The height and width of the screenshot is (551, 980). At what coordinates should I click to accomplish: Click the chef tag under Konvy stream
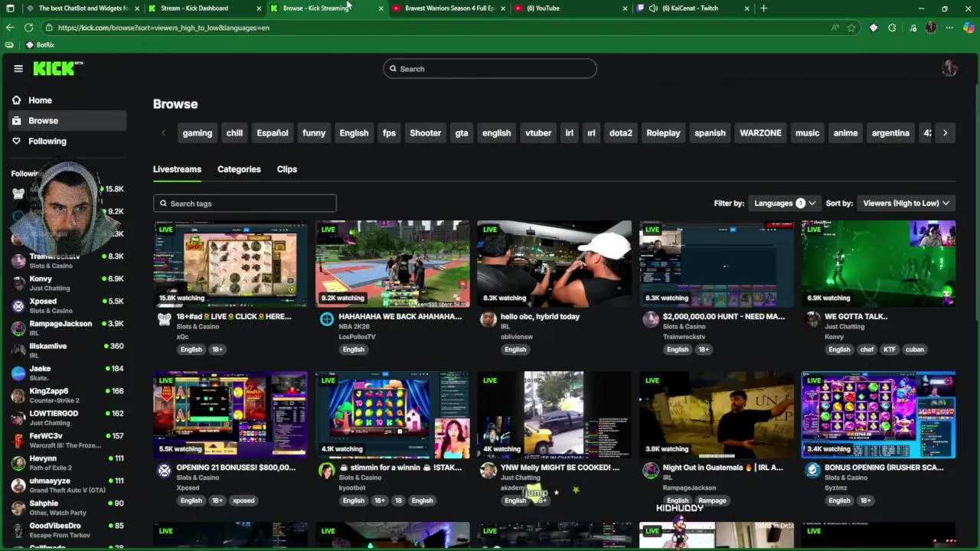point(867,350)
